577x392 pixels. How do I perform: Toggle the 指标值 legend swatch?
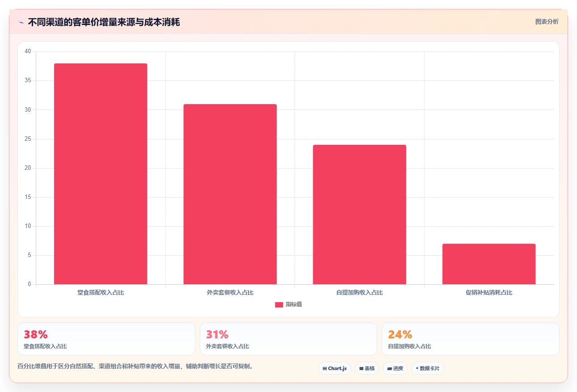279,304
